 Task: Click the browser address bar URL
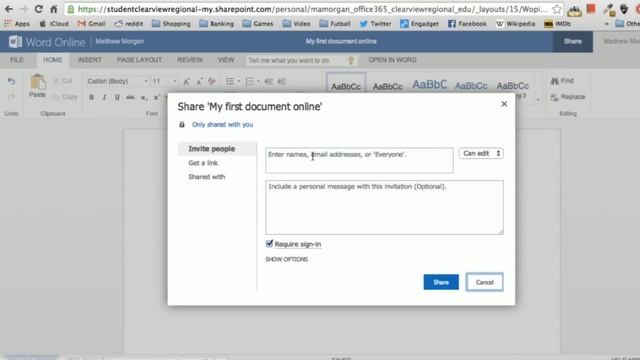pyautogui.click(x=312, y=9)
